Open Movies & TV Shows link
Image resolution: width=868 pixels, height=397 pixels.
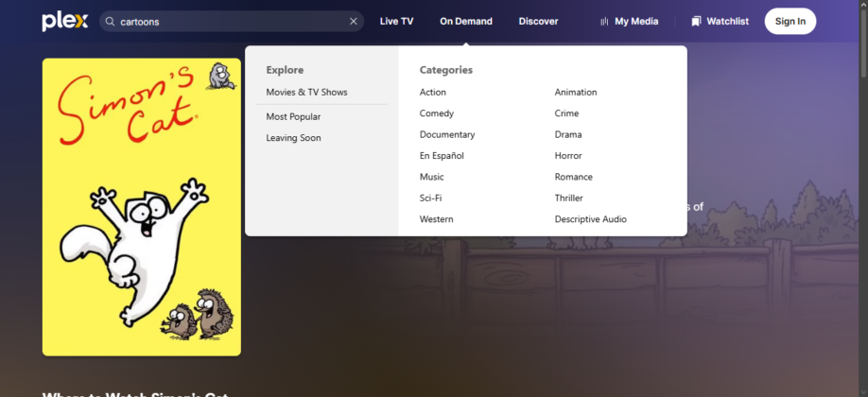click(x=306, y=93)
